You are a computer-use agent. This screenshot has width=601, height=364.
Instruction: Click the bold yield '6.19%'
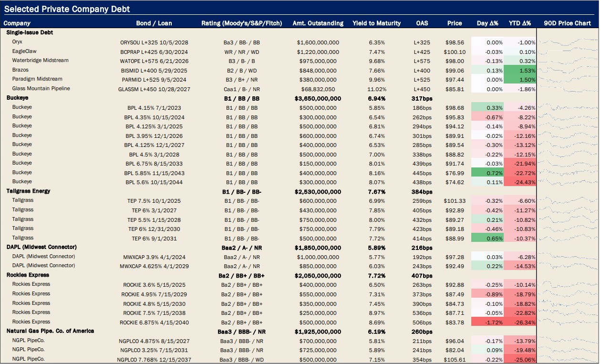click(x=376, y=332)
